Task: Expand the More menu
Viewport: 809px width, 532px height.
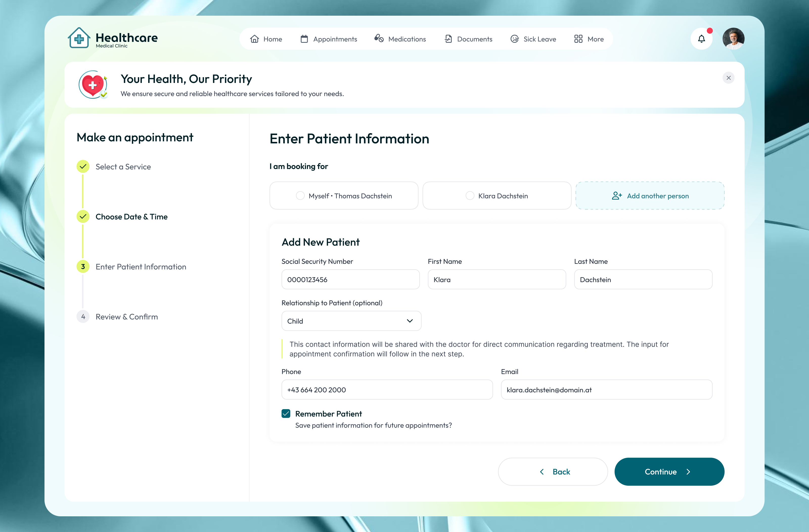Action: click(589, 39)
